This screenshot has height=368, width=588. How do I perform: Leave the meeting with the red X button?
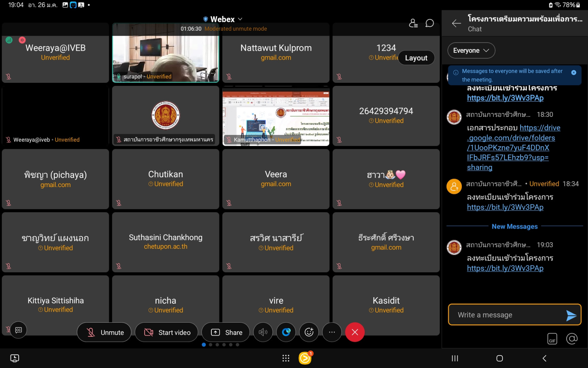click(x=355, y=332)
